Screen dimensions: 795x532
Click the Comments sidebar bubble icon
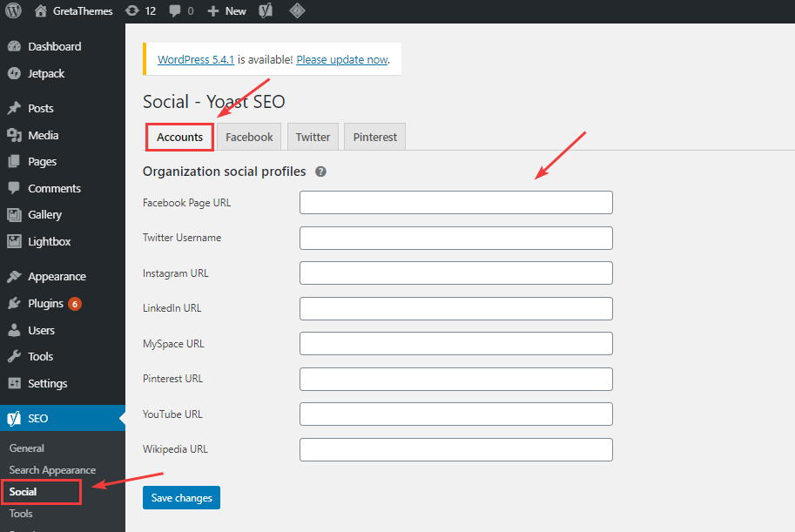[14, 188]
